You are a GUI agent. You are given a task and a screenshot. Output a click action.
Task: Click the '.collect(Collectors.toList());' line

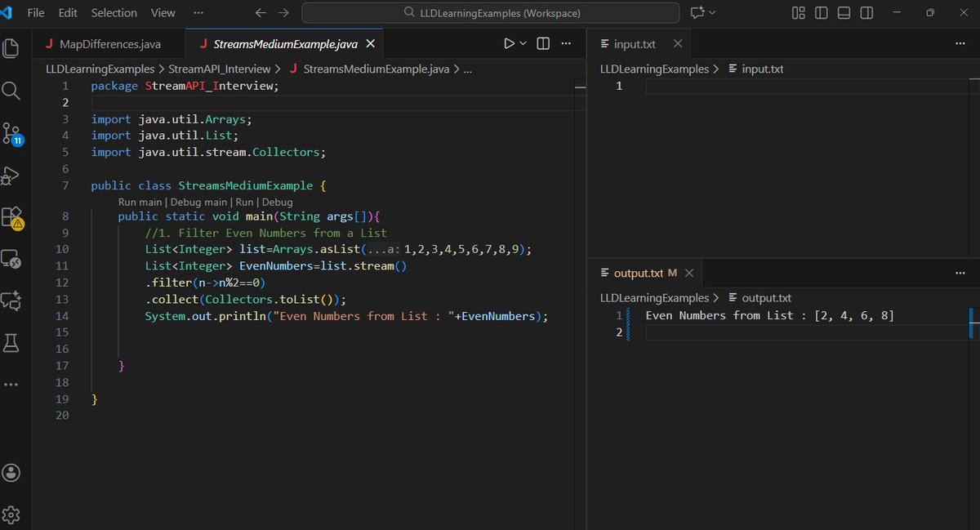[246, 299]
